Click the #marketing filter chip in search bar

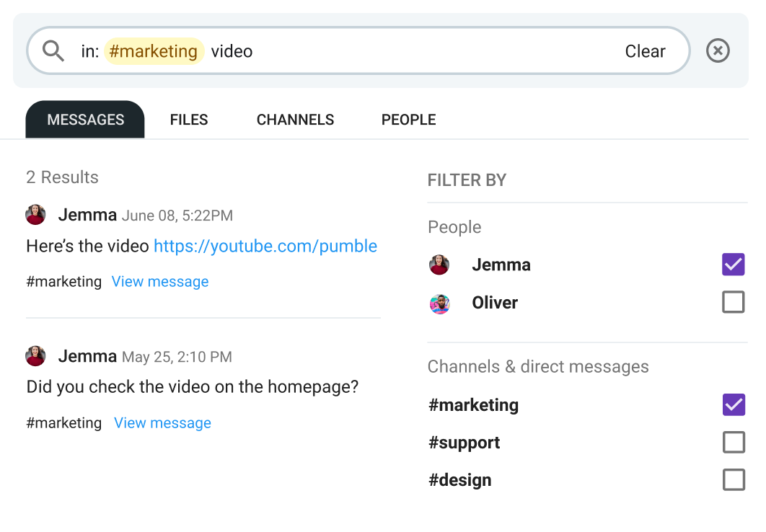pyautogui.click(x=154, y=51)
